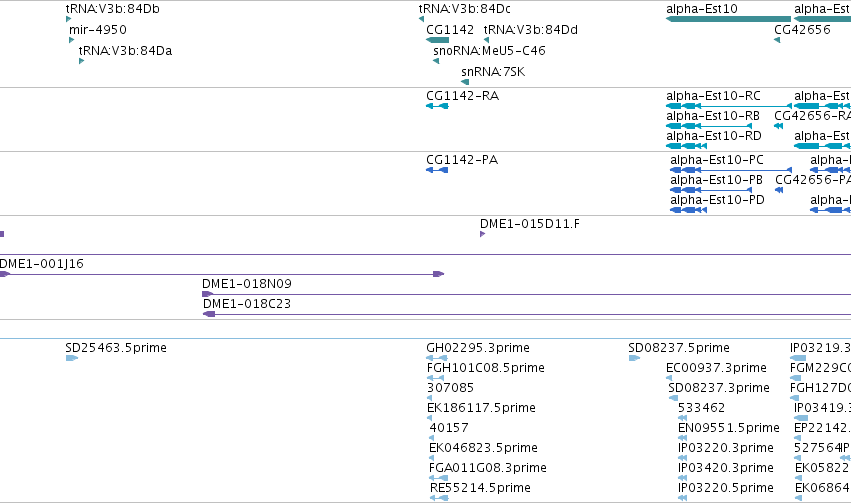This screenshot has width=851, height=503.
Task: Select the DME1-001J16 clone span
Action: pyautogui.click(x=222, y=275)
